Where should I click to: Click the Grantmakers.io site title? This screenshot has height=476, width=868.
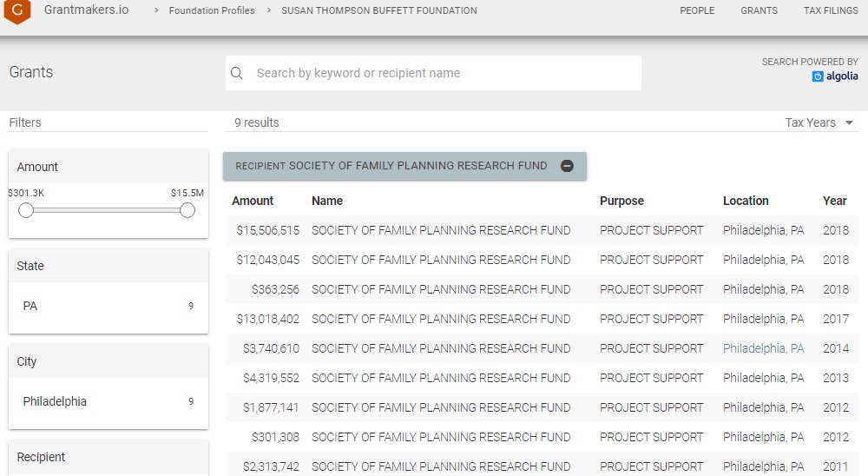pos(86,10)
